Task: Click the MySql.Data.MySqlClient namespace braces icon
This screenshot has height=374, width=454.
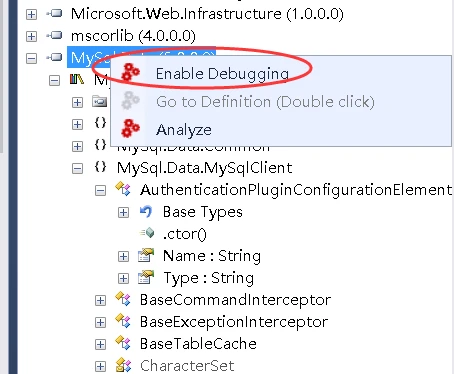Action: coord(100,167)
